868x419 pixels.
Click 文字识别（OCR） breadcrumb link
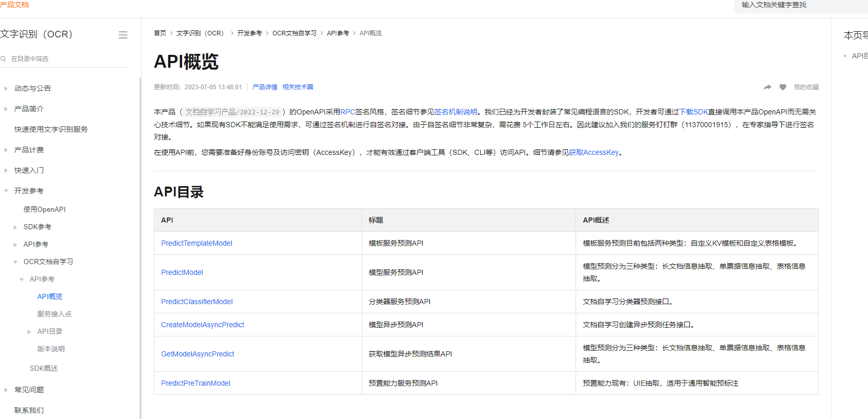pos(202,33)
